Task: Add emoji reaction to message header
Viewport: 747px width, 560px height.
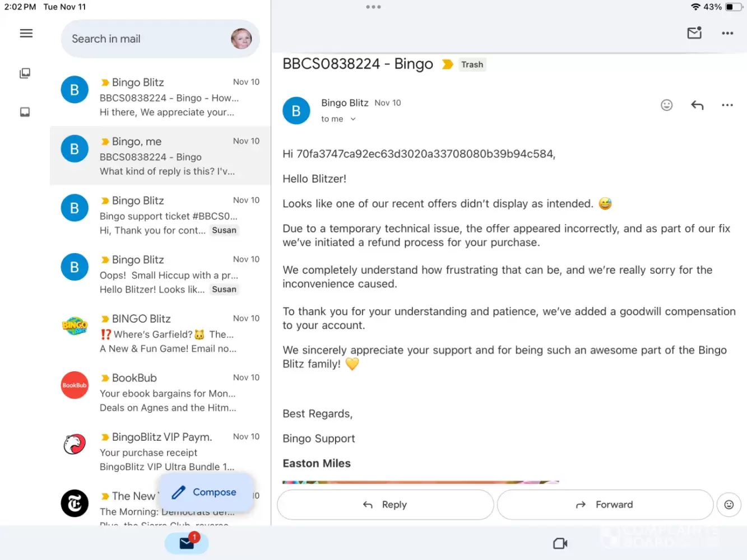Action: [x=666, y=105]
